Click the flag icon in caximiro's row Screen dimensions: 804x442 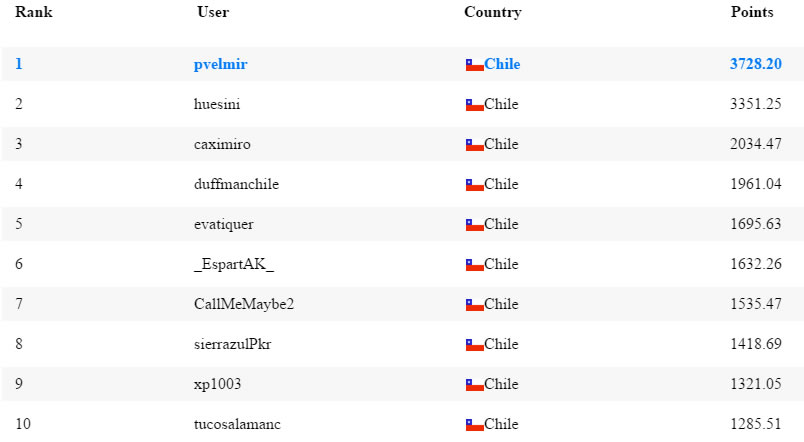click(x=474, y=145)
